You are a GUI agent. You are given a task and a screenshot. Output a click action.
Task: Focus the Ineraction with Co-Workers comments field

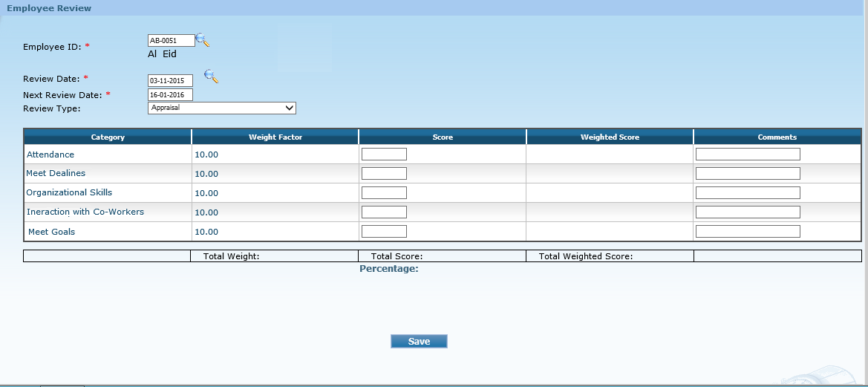(x=747, y=212)
